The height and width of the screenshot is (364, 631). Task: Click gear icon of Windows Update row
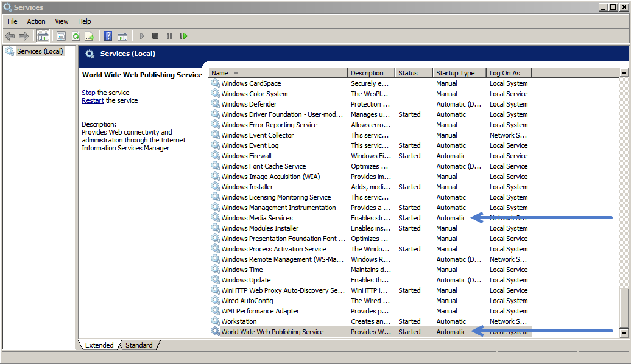[215, 279]
